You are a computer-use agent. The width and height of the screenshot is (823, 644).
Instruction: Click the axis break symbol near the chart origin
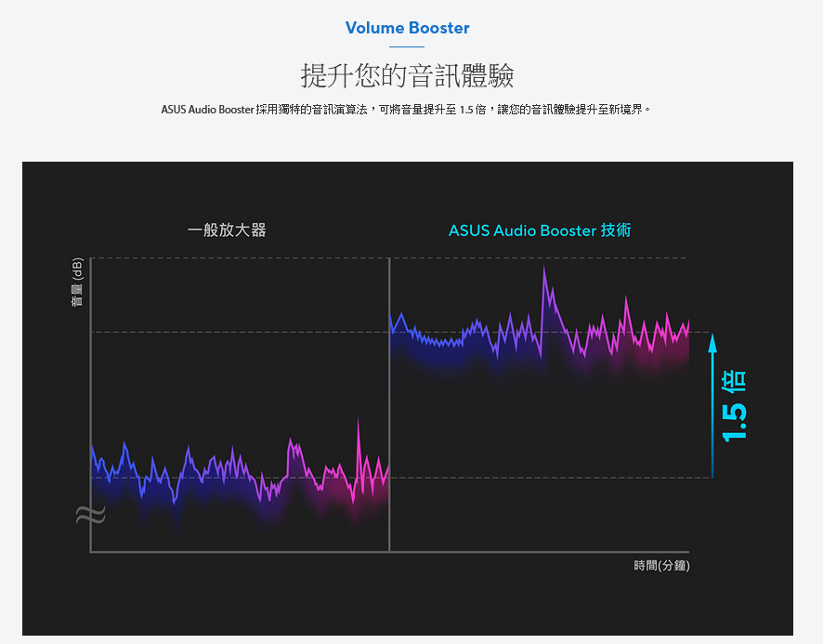90,515
